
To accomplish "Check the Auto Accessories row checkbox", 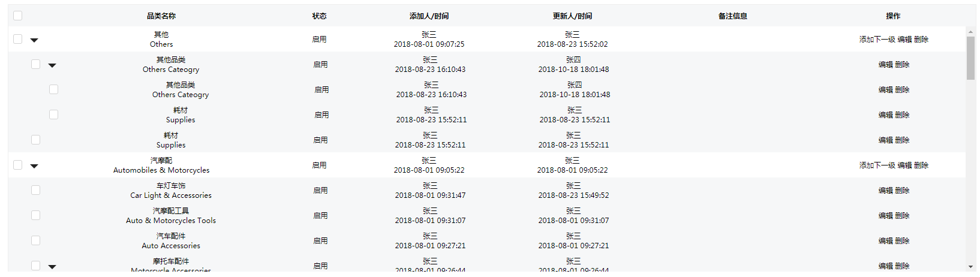I will tap(35, 240).
